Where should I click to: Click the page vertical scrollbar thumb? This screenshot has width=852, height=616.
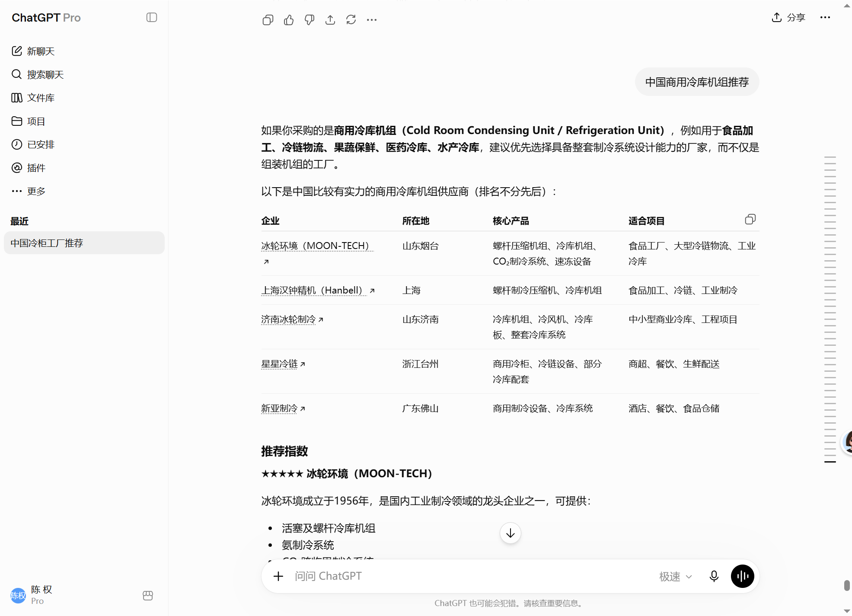point(847,585)
